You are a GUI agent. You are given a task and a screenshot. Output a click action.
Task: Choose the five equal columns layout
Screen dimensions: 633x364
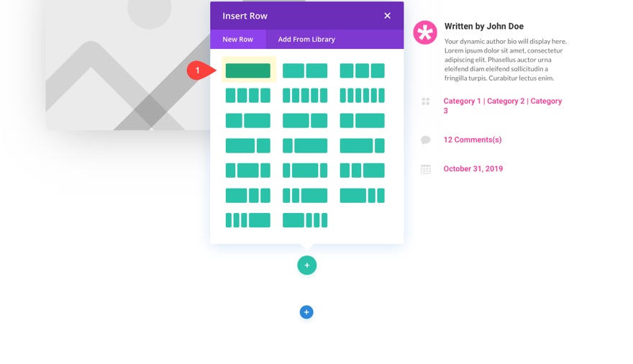click(305, 96)
